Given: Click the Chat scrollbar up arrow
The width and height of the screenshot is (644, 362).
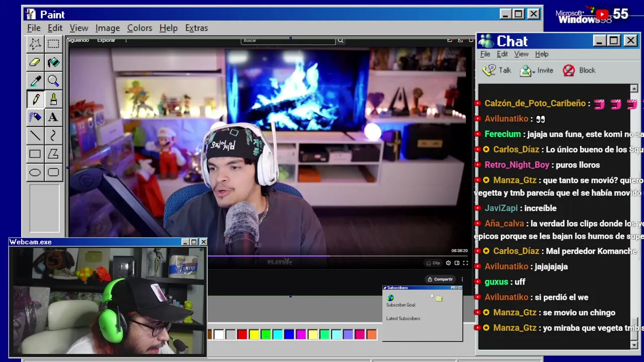Looking at the screenshot, I should point(634,88).
